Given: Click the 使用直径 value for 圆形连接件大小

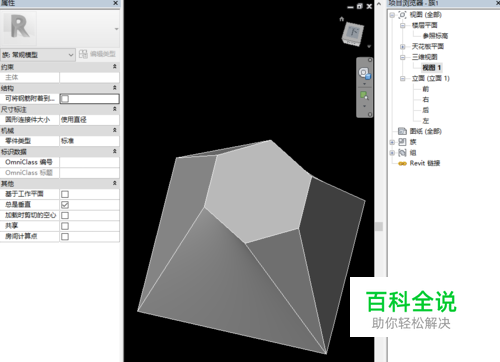Looking at the screenshot, I should 89,120.
